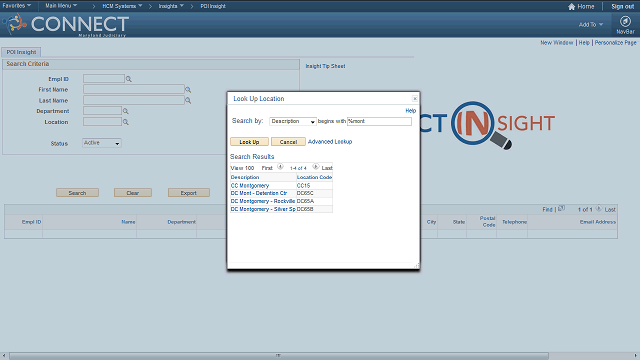This screenshot has width=640, height=360.
Task: Show next row in lookup results
Action: pyautogui.click(x=316, y=167)
